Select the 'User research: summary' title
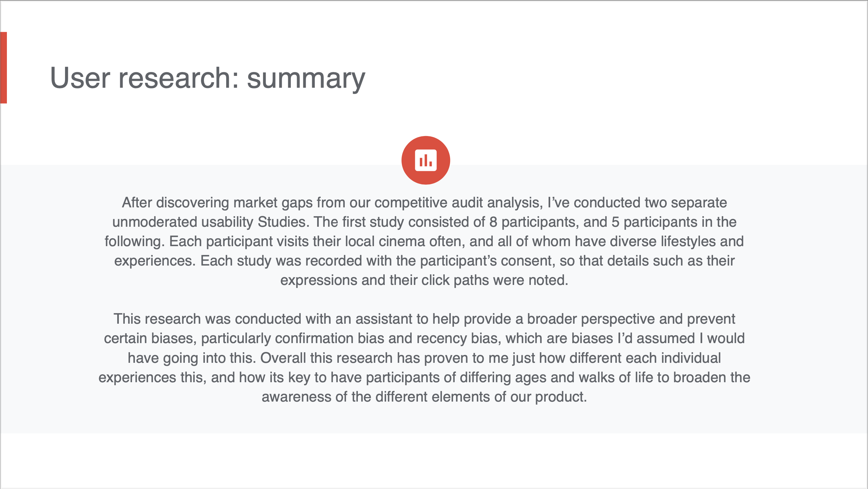This screenshot has height=489, width=868. (207, 78)
